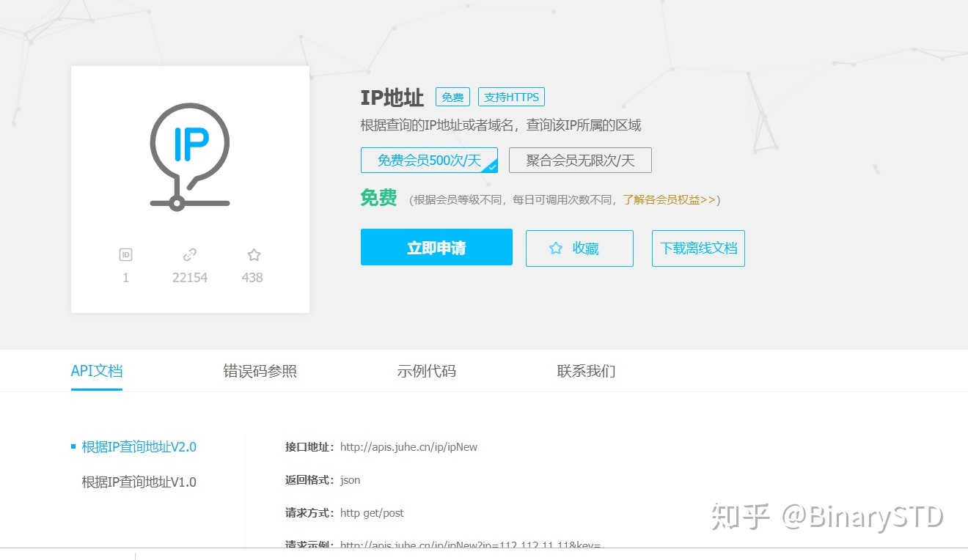Screen dimensions: 968x560
Task: Click the IP logo icon
Action: click(189, 154)
